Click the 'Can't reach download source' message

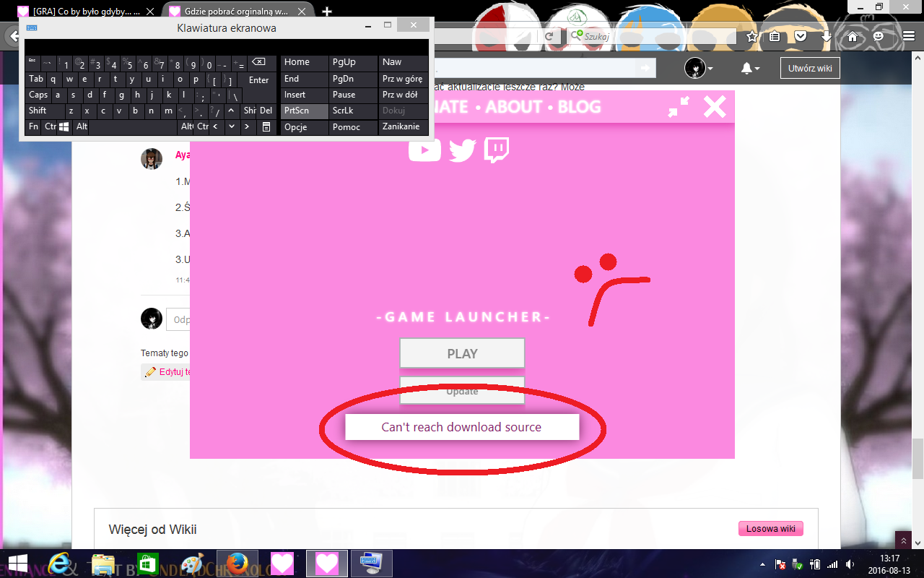pos(462,427)
